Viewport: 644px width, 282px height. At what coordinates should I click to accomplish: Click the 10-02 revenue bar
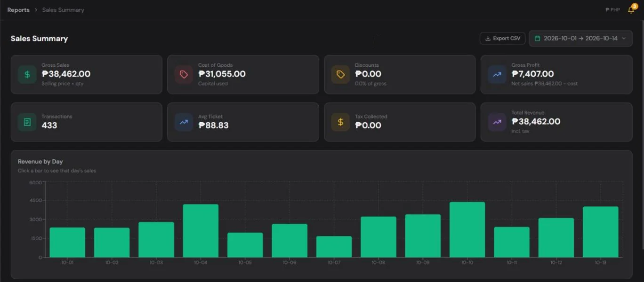(112, 243)
